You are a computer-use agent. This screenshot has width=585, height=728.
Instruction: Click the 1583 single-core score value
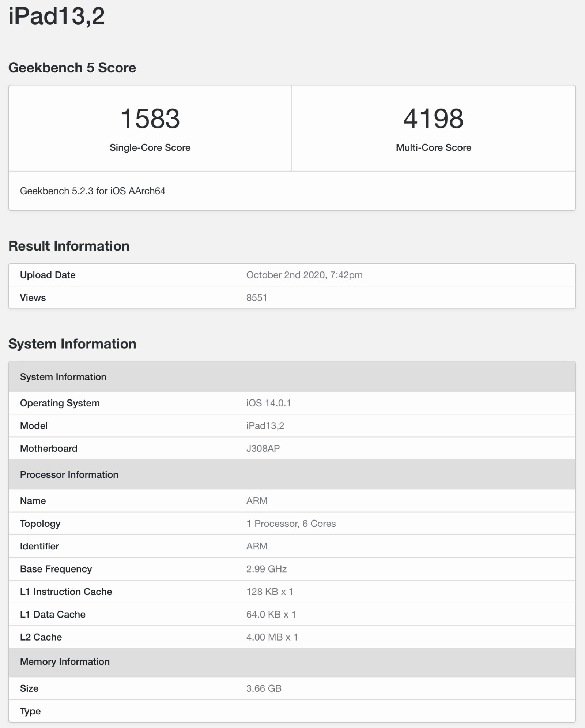pyautogui.click(x=150, y=119)
